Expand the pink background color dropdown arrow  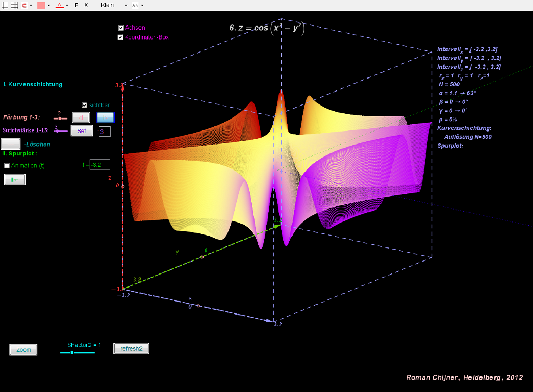coord(49,5)
